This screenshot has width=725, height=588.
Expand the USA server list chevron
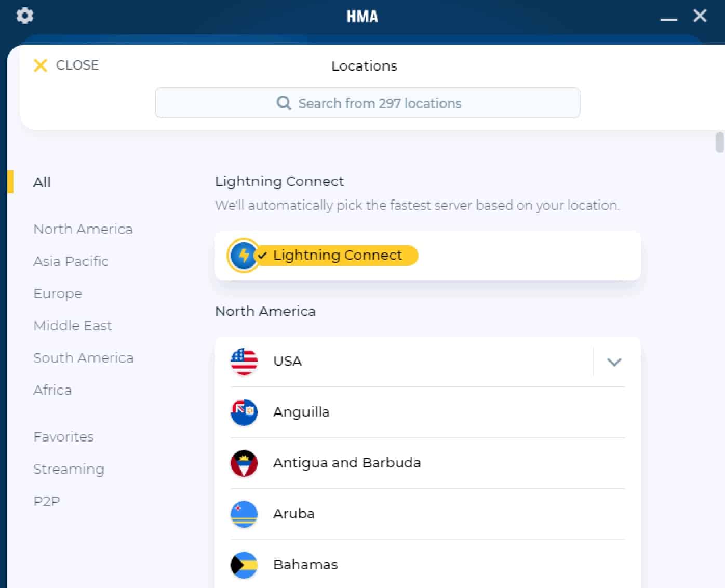click(614, 362)
